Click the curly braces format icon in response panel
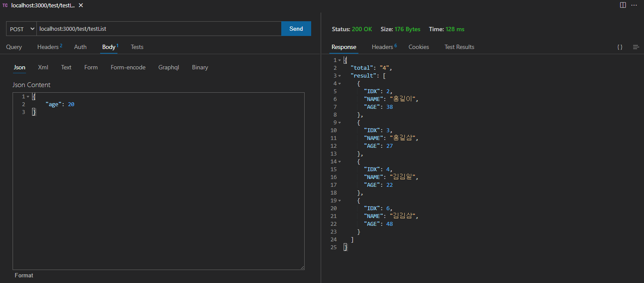644x283 pixels. 620,47
